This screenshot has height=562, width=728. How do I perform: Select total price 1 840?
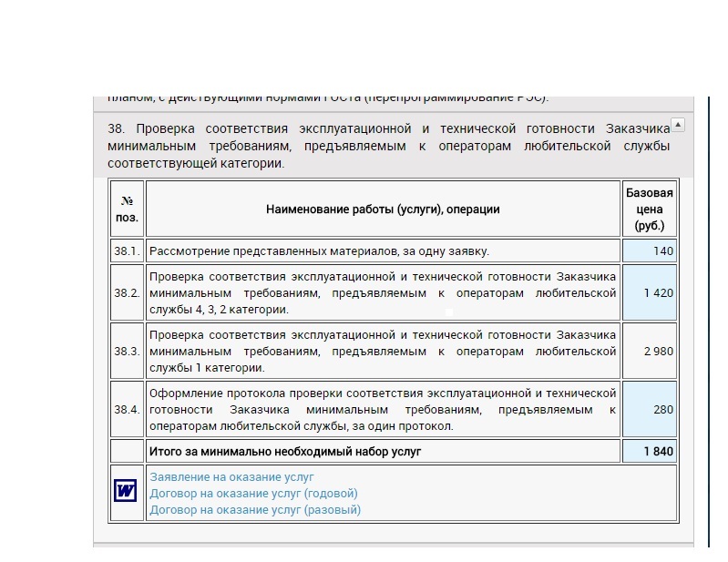[x=649, y=452]
